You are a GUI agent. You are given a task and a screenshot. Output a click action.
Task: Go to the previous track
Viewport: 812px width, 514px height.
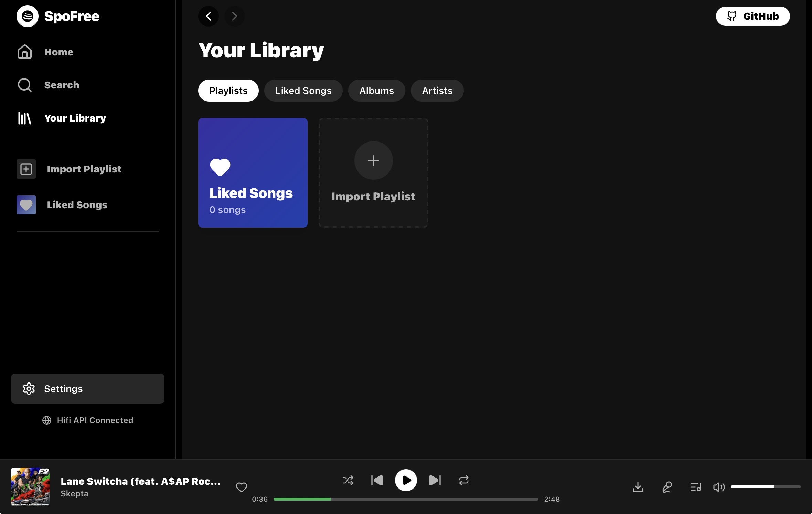click(x=377, y=480)
